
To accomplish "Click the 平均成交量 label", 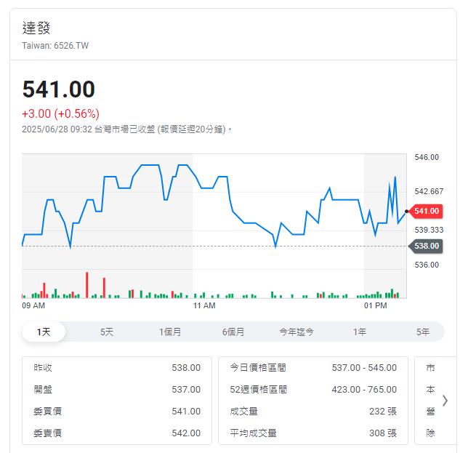I will (253, 433).
